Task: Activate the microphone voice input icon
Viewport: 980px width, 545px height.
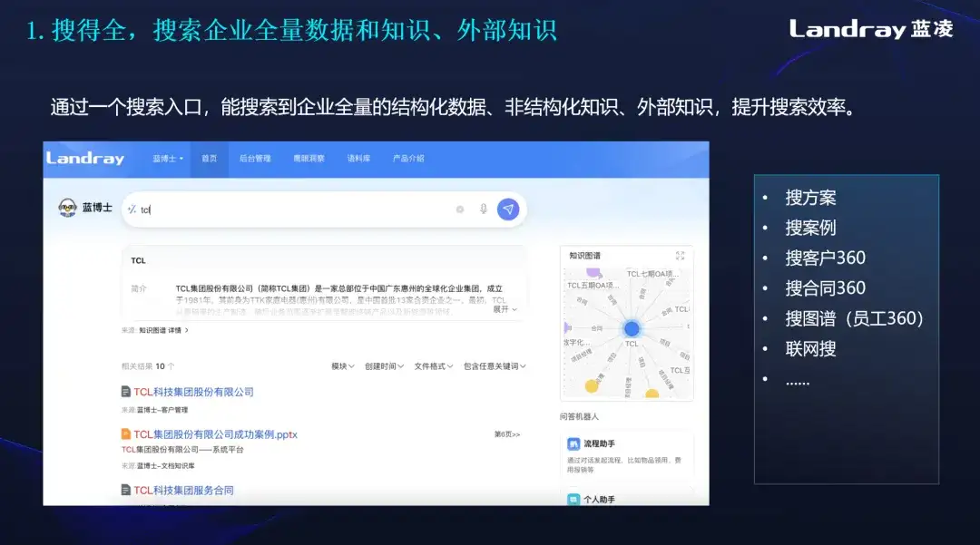Action: point(483,209)
